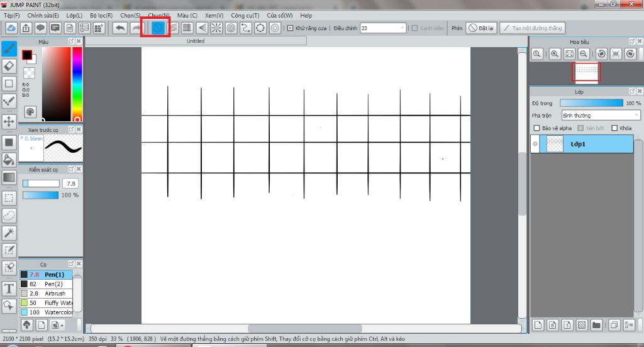
Task: Enable the crisscross grid snap guide
Action: 187,28
